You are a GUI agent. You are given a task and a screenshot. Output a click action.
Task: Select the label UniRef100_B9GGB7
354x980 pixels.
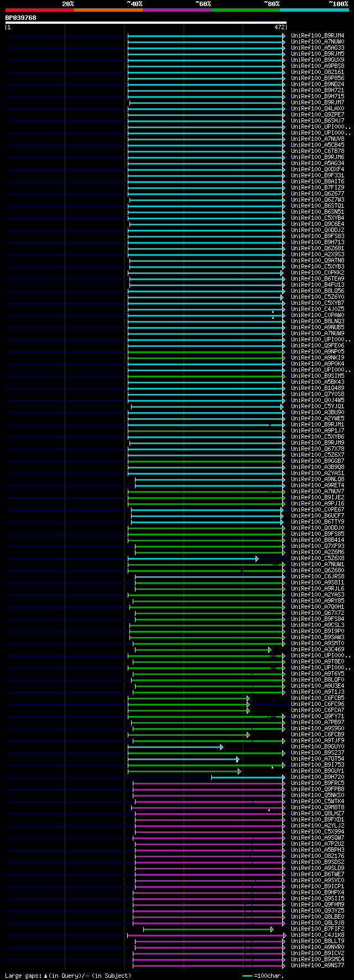point(317,461)
